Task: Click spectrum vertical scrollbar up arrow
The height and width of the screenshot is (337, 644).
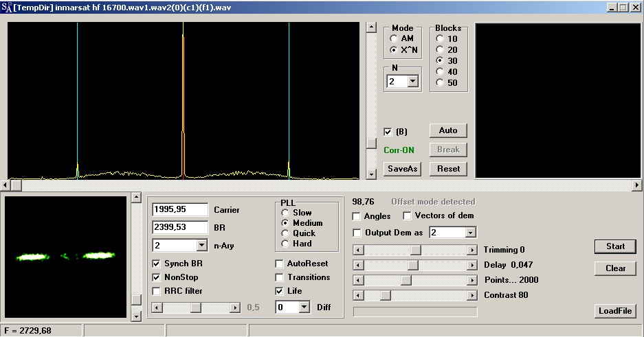Action: pyautogui.click(x=371, y=27)
